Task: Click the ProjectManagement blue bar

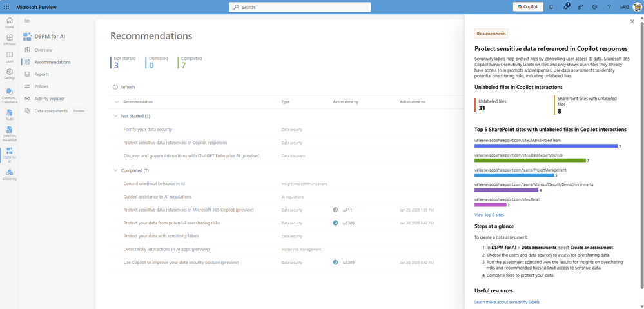Action: 514,175
